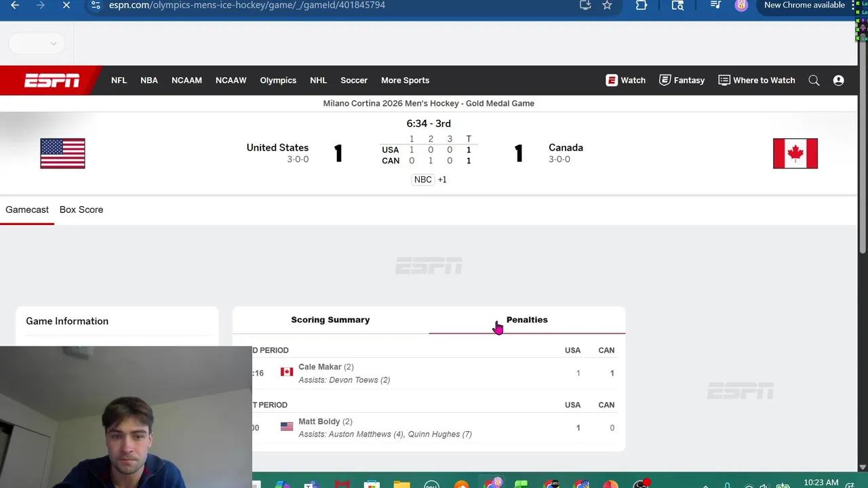Open the NBA menu item
Image resolution: width=868 pixels, height=488 pixels.
pyautogui.click(x=149, y=80)
